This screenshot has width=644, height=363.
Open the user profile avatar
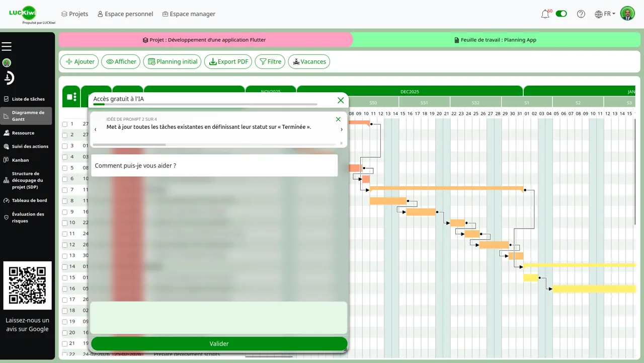tap(627, 14)
